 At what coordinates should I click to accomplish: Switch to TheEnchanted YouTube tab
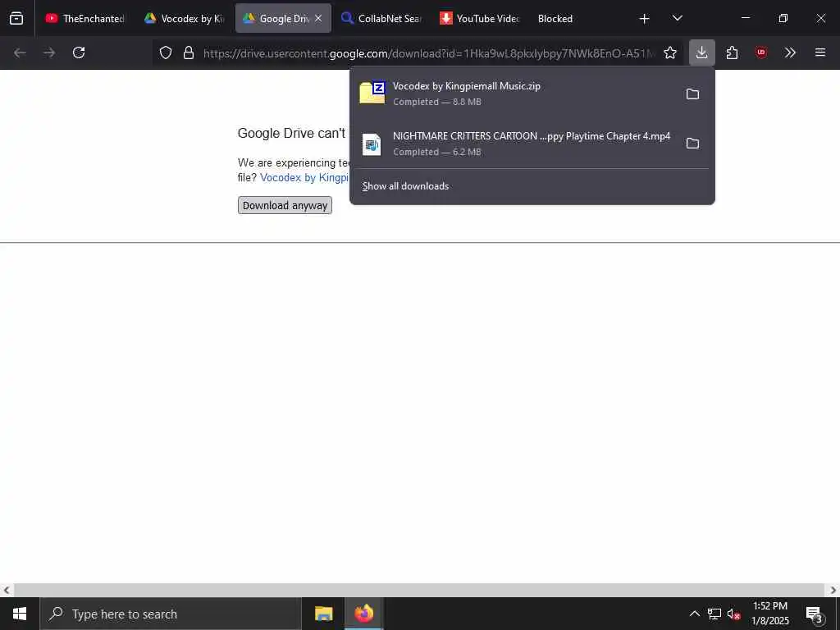tap(84, 19)
